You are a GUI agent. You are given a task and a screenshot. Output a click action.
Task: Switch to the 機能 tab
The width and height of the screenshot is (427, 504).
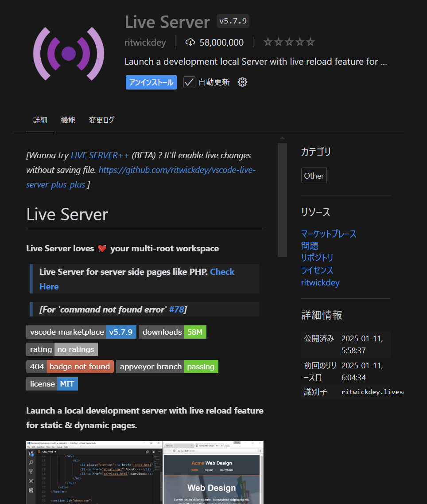tap(68, 120)
